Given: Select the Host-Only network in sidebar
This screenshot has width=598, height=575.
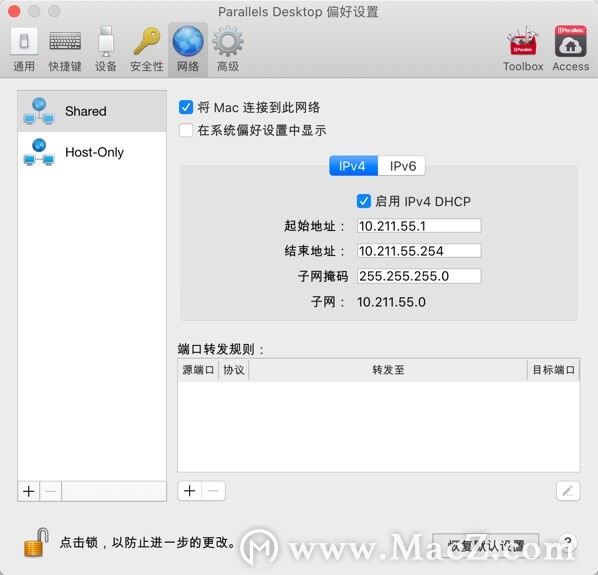Looking at the screenshot, I should (92, 152).
